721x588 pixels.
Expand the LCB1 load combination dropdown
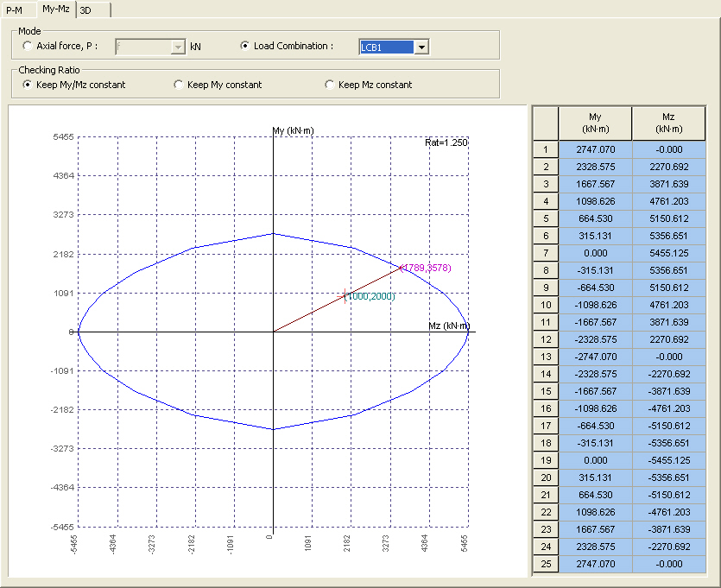tap(421, 47)
